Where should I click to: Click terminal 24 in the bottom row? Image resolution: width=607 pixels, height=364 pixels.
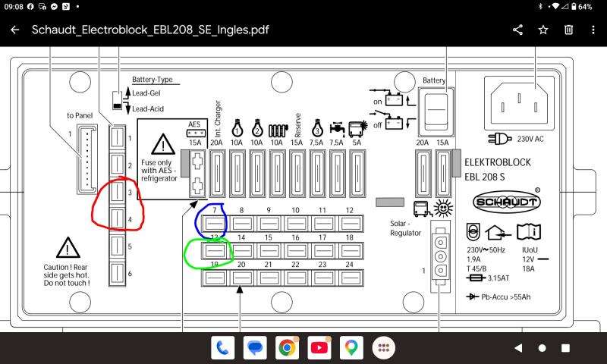tap(351, 278)
